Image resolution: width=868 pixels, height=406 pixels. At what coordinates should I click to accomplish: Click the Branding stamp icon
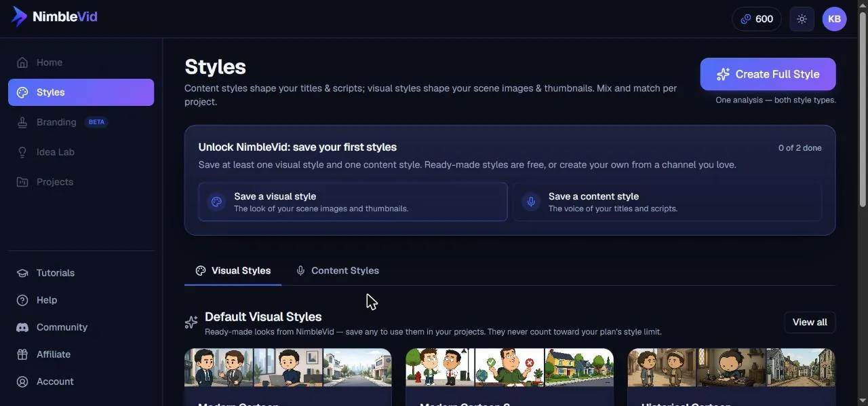[22, 122]
